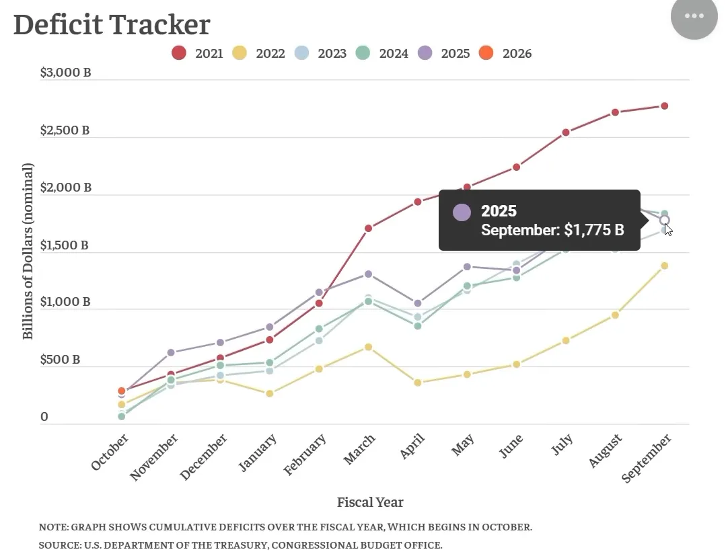This screenshot has width=728, height=560.
Task: Open the three-dot more options button
Action: tap(694, 15)
